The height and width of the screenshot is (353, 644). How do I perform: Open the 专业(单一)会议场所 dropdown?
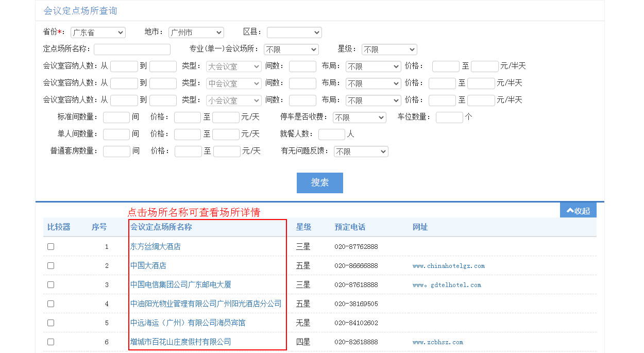tap(291, 49)
